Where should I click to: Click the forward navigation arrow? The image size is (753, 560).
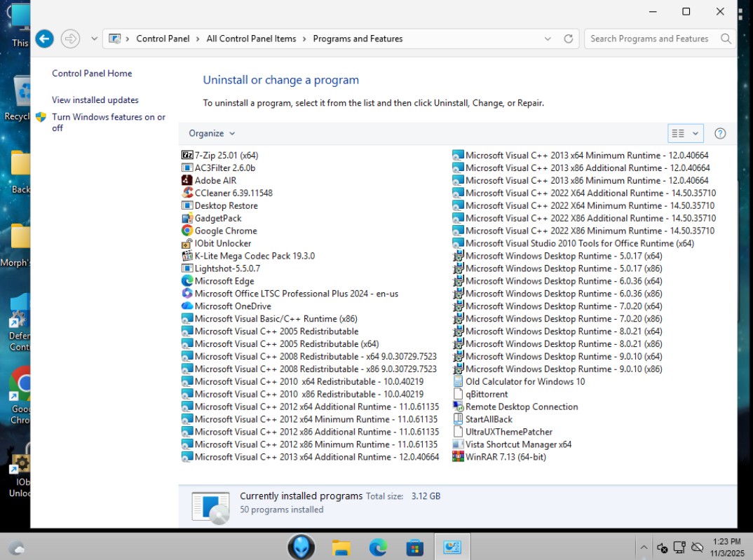70,39
